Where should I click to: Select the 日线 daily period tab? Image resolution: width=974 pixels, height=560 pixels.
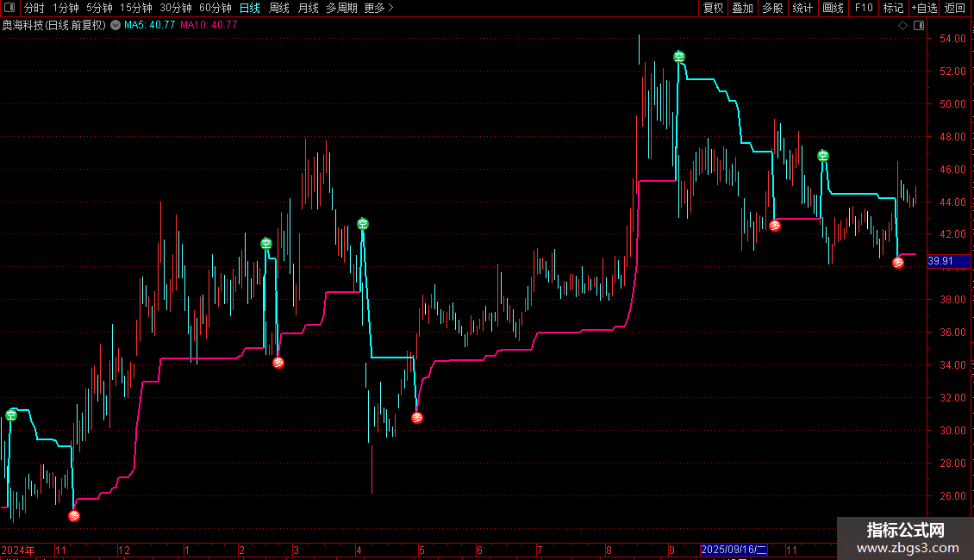(x=250, y=8)
